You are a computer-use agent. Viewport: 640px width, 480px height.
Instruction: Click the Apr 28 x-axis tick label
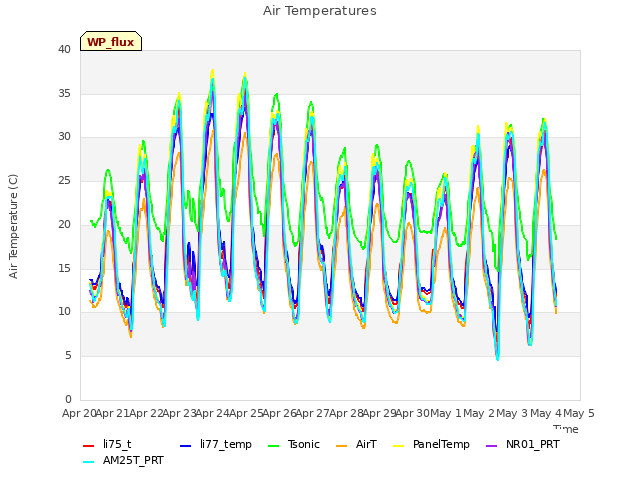(346, 413)
